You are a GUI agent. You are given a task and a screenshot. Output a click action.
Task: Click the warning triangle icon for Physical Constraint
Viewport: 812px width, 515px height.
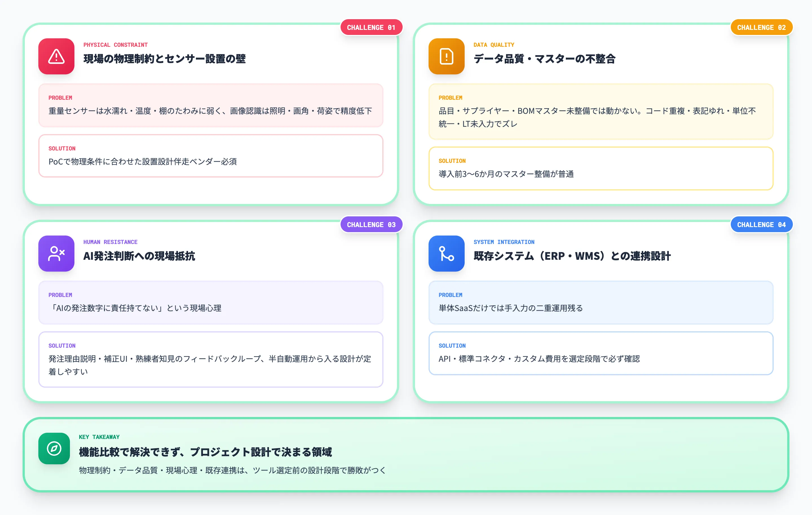[56, 57]
